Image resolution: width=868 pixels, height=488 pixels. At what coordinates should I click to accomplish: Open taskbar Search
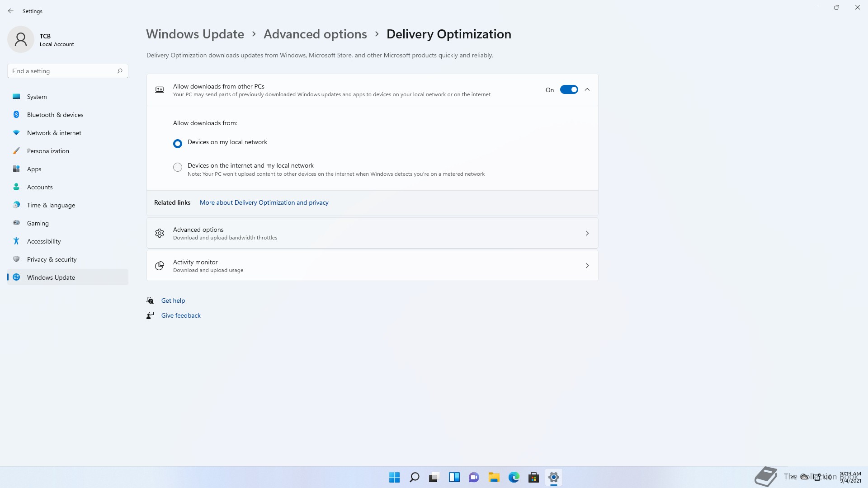click(x=414, y=477)
